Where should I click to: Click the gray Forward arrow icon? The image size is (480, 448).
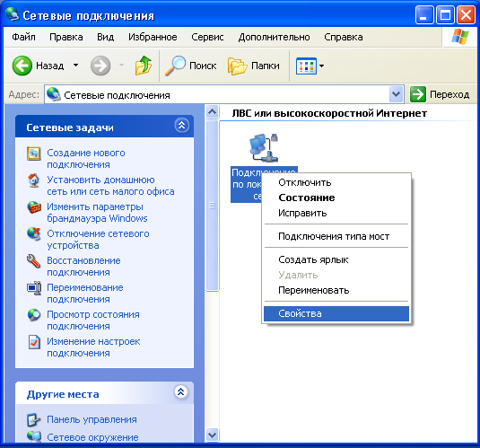(x=100, y=66)
